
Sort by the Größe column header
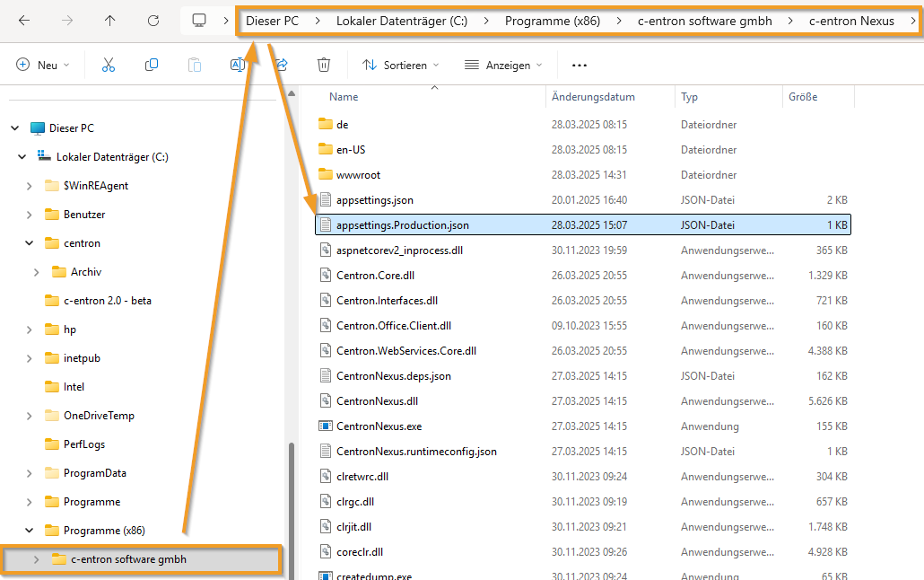(x=803, y=97)
